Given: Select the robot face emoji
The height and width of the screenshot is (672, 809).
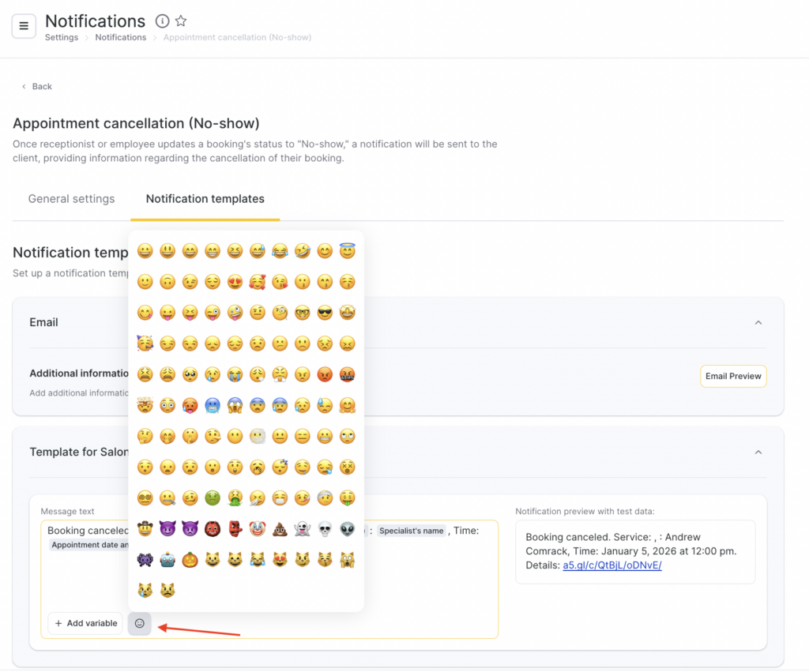Looking at the screenshot, I should pyautogui.click(x=167, y=560).
